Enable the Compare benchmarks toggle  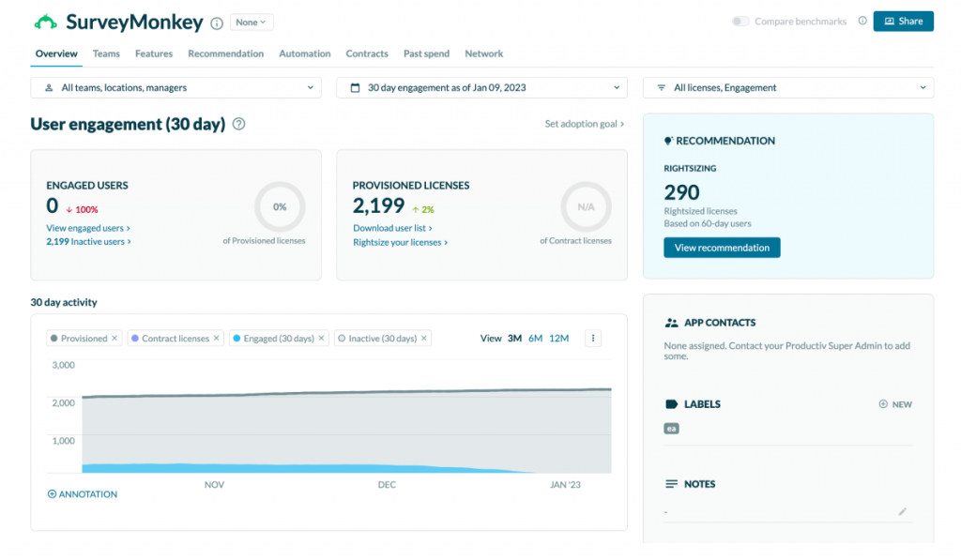click(740, 19)
